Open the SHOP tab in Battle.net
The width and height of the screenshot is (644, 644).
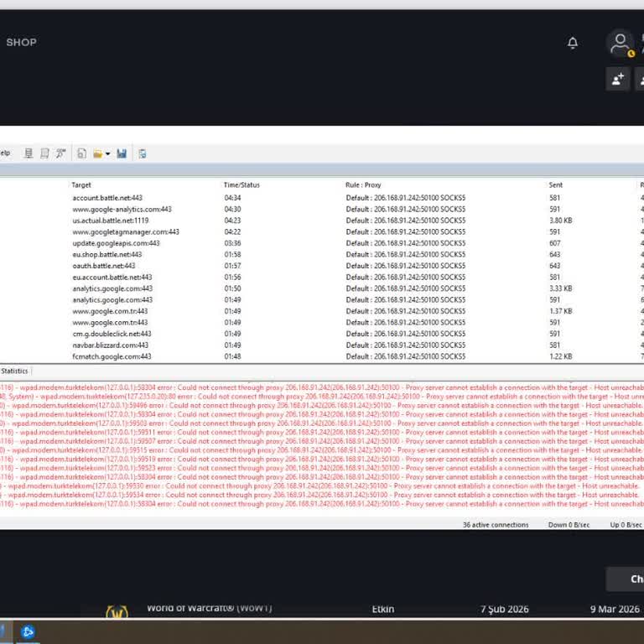(x=21, y=42)
